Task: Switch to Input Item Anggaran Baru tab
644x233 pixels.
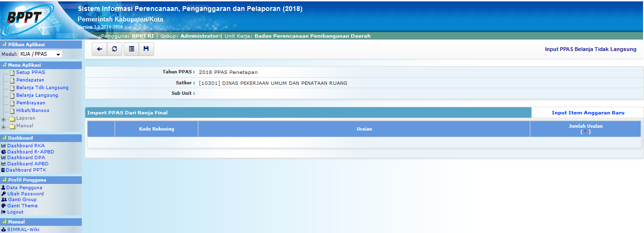Action: tap(587, 113)
